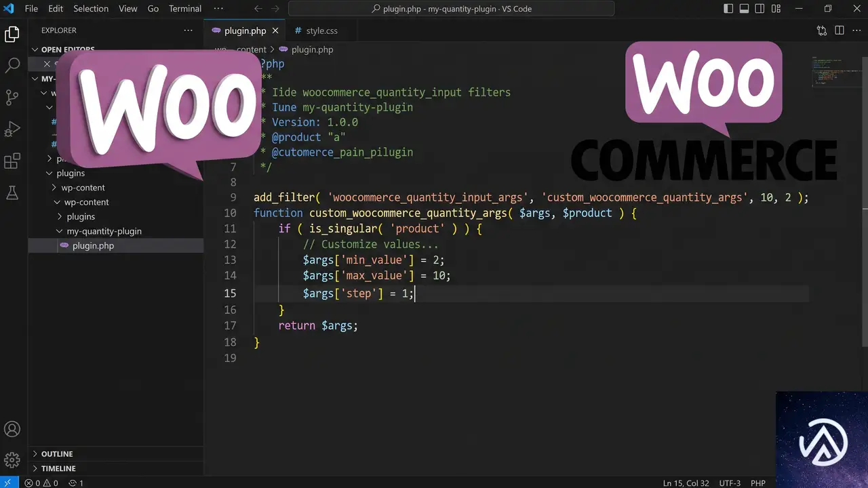Viewport: 868px width, 488px height.
Task: Click the function custom_woocommerce_quantity_args declaration
Action: click(445, 213)
